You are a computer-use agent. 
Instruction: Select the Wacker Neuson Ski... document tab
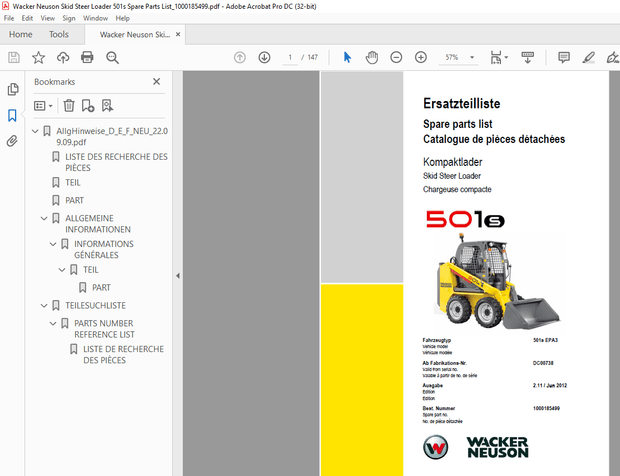click(134, 34)
